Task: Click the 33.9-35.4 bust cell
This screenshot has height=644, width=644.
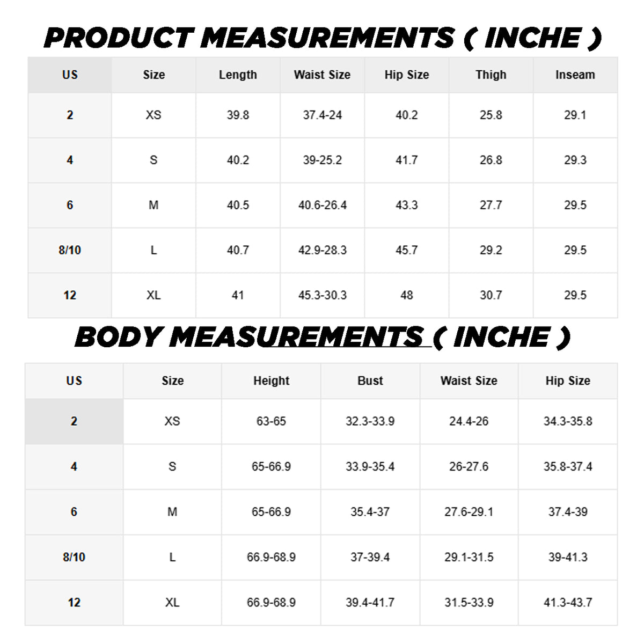Action: (370, 467)
